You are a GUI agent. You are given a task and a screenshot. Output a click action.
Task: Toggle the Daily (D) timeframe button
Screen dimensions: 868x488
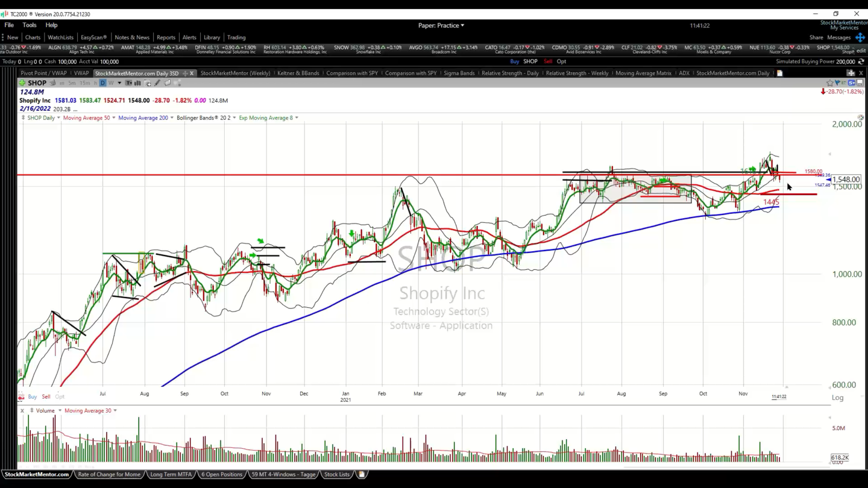point(102,83)
